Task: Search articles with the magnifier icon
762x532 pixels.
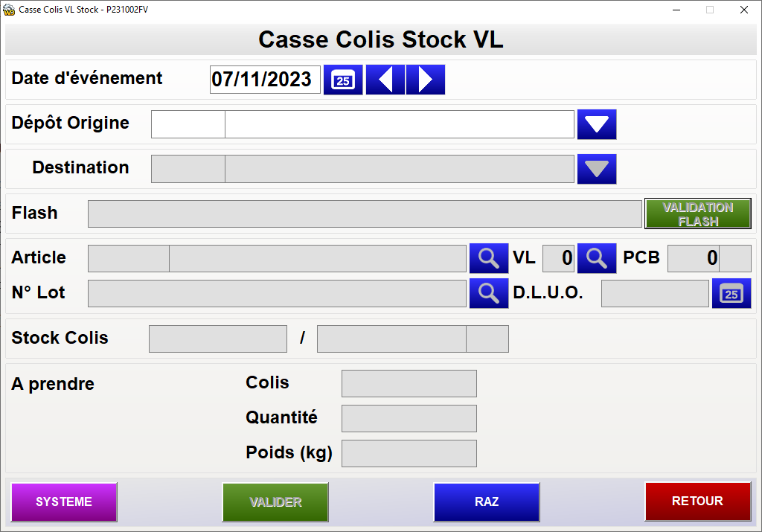Action: [x=488, y=258]
